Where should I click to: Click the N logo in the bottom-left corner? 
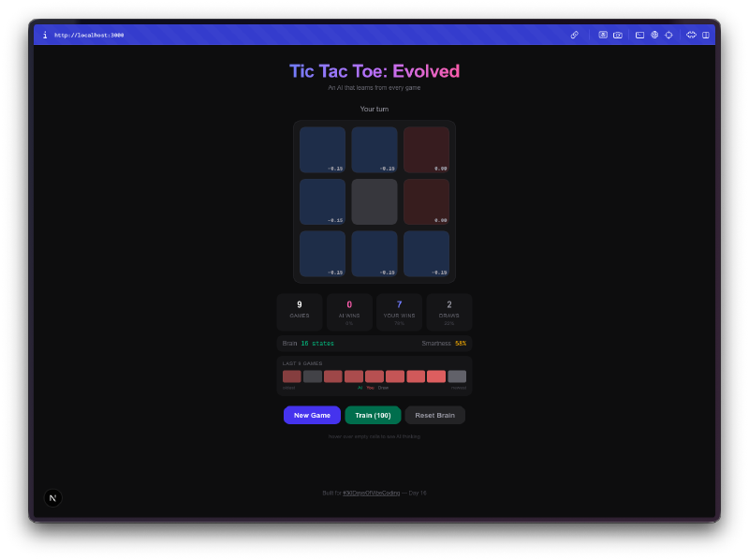click(53, 497)
